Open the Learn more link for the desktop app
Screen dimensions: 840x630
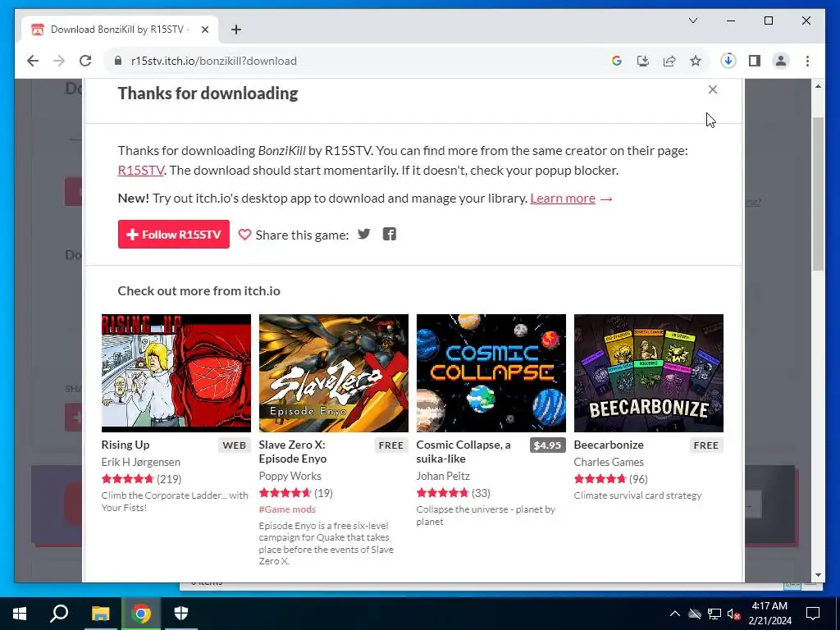point(563,199)
